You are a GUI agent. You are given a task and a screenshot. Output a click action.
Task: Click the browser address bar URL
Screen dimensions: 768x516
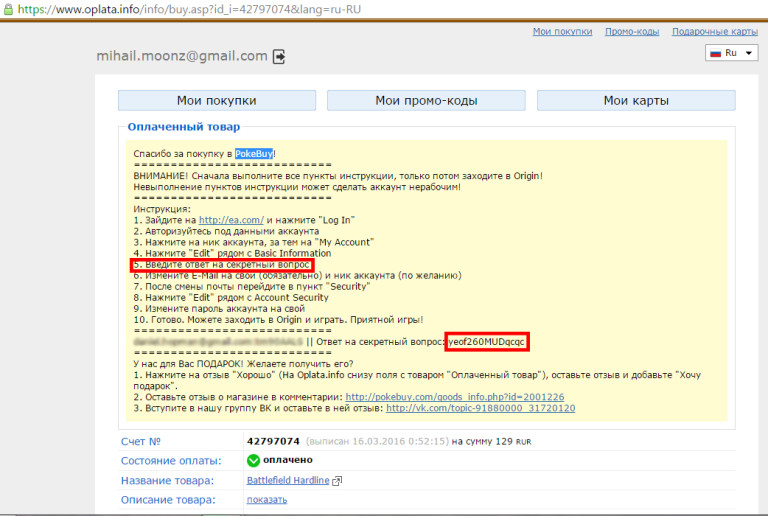point(190,9)
